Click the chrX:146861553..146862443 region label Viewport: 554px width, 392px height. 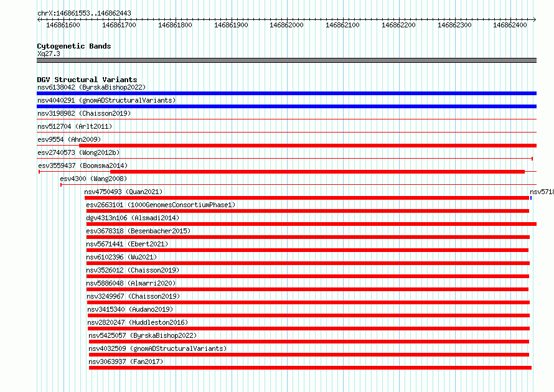click(x=84, y=13)
